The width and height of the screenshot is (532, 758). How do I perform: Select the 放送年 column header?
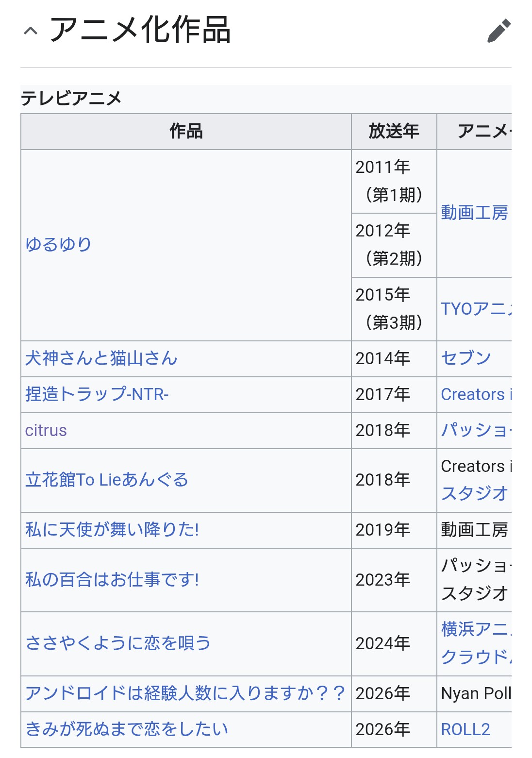(x=394, y=132)
